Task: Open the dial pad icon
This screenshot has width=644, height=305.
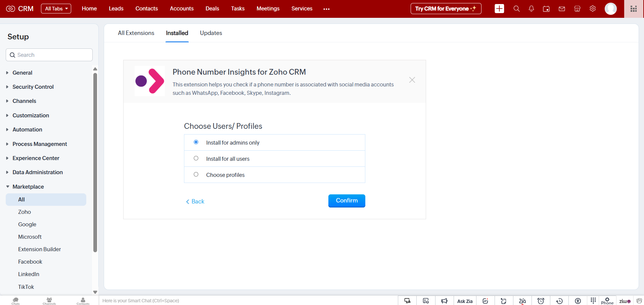Action: tap(593, 300)
